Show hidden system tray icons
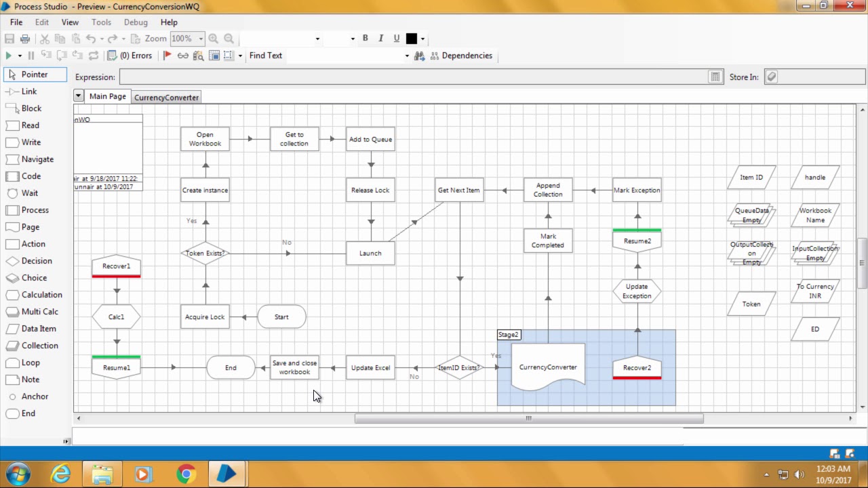The width and height of the screenshot is (868, 488). 767,474
